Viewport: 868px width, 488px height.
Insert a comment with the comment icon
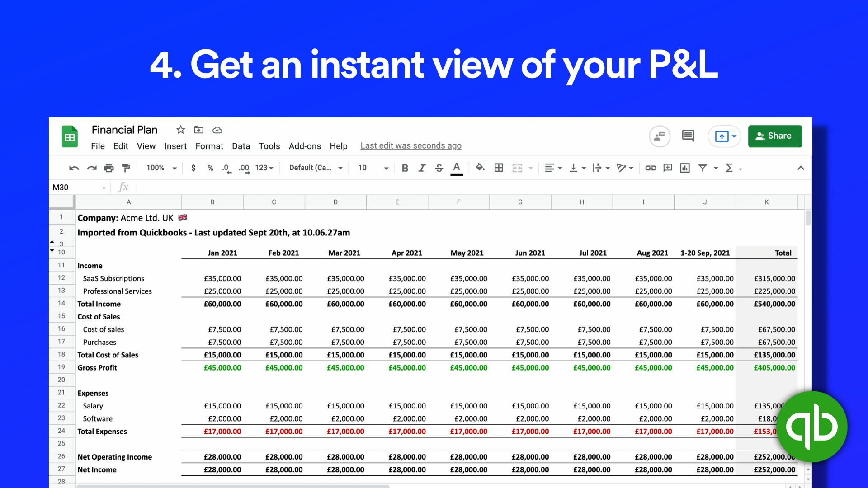click(x=668, y=168)
